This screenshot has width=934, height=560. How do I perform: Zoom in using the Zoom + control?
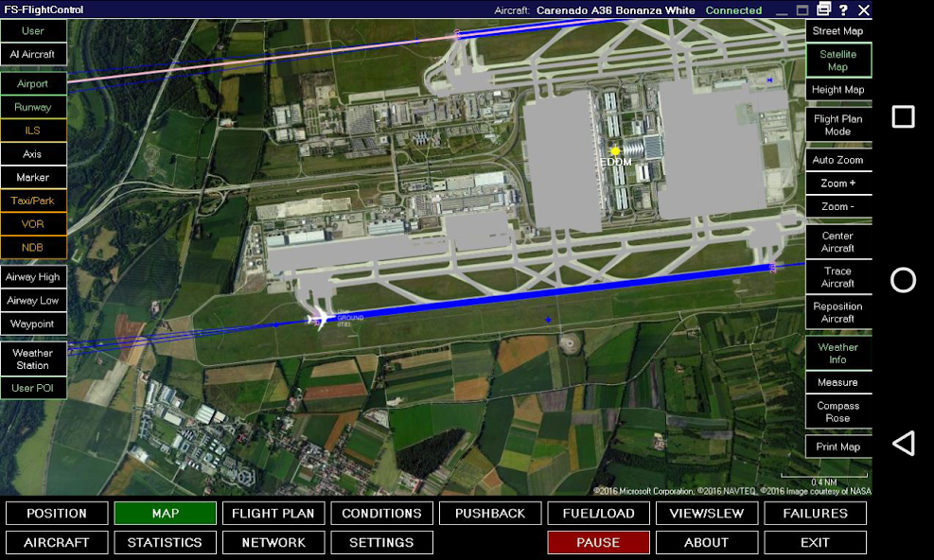(x=837, y=183)
